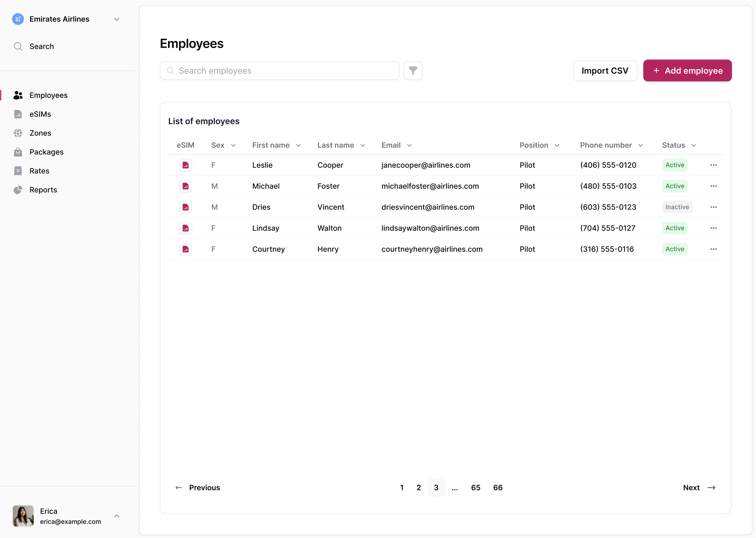
Task: Click first name Lindsay
Action: pos(266,228)
